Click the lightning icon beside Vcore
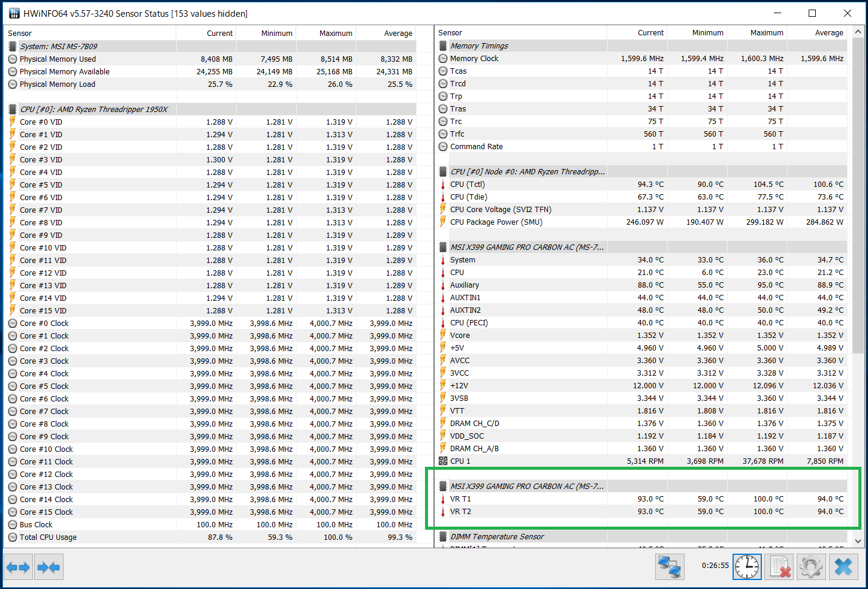This screenshot has width=868, height=589. tap(443, 336)
